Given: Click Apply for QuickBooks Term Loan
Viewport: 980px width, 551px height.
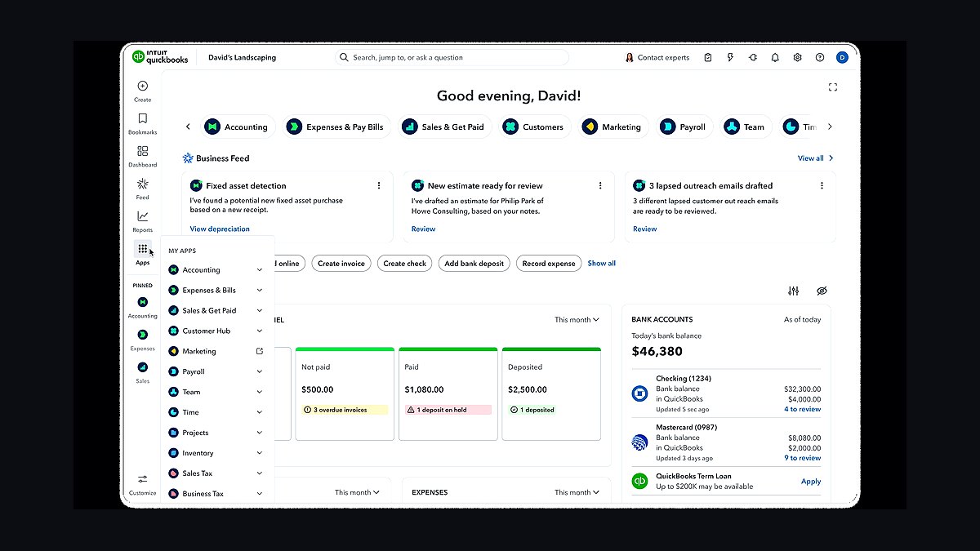Looking at the screenshot, I should click(x=811, y=482).
